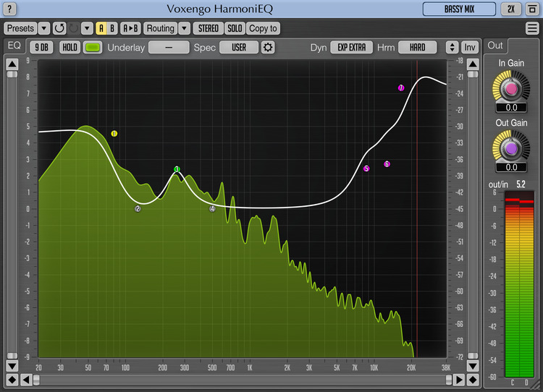The height and width of the screenshot is (392, 543).
Task: Select magenta EQ band point 6
Action: (x=387, y=164)
